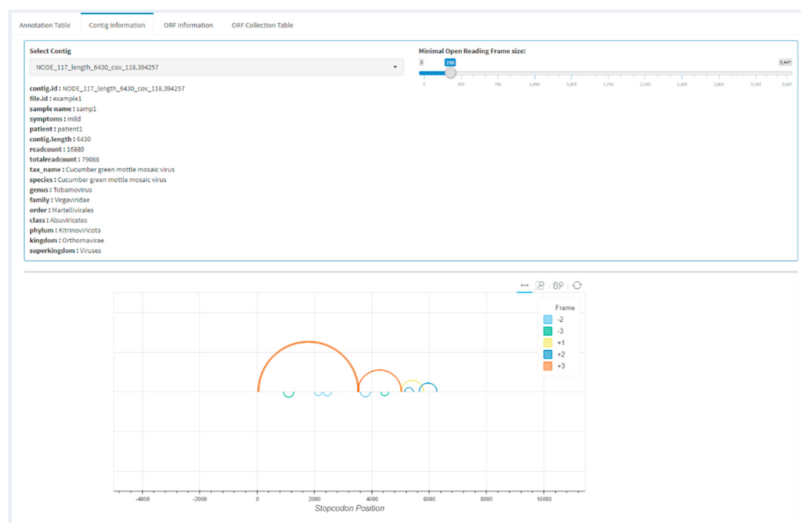Open the ORF Collection Table tab
This screenshot has height=524, width=812.
pos(262,25)
